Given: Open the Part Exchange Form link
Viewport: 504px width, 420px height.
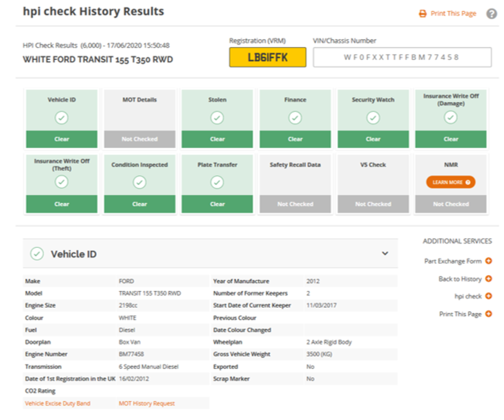Looking at the screenshot, I should 453,261.
